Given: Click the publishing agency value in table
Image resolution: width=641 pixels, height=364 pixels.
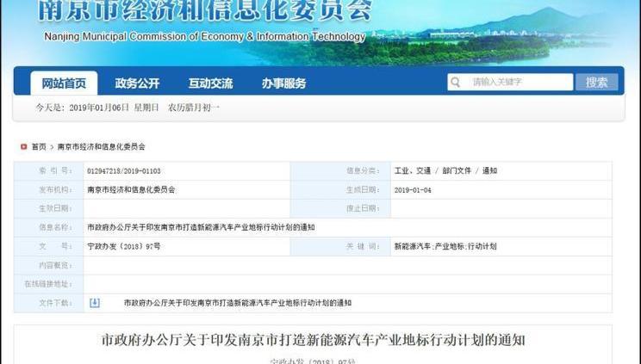Looking at the screenshot, I should pyautogui.click(x=131, y=189).
